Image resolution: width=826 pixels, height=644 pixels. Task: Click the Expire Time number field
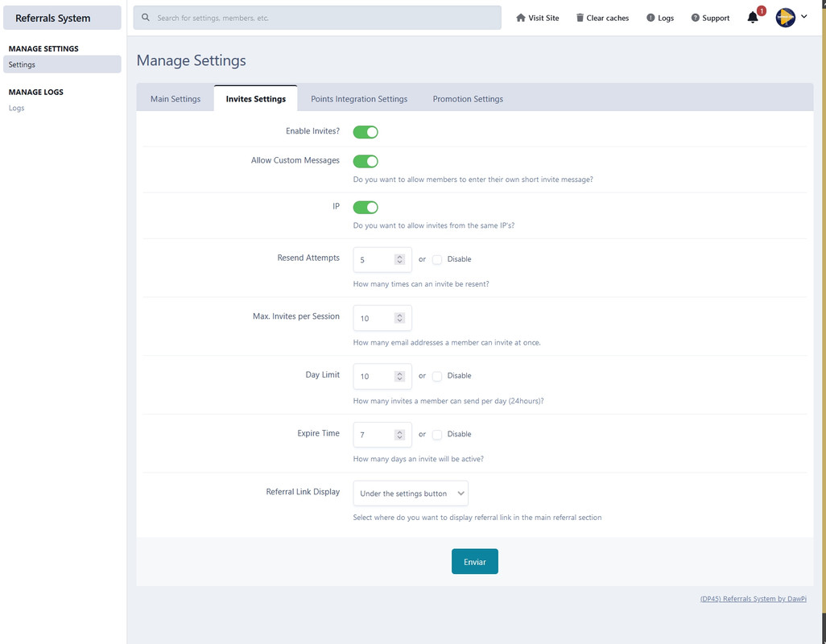(x=382, y=435)
